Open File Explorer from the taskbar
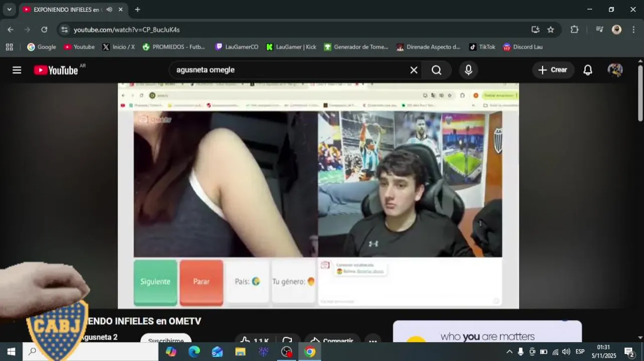The image size is (644, 361). (x=240, y=351)
